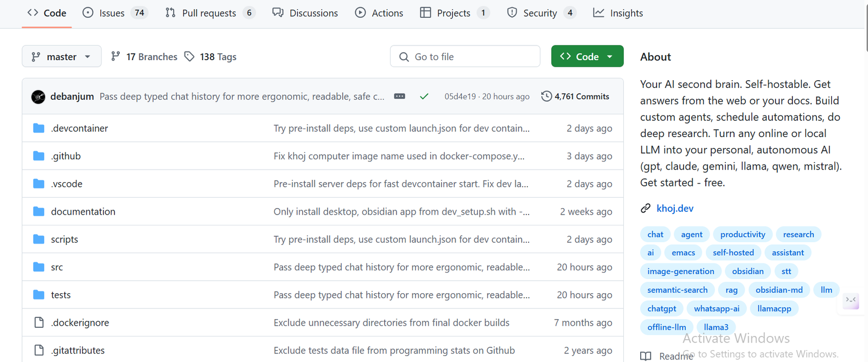
Task: Select the self-hosted topic tag
Action: point(733,253)
